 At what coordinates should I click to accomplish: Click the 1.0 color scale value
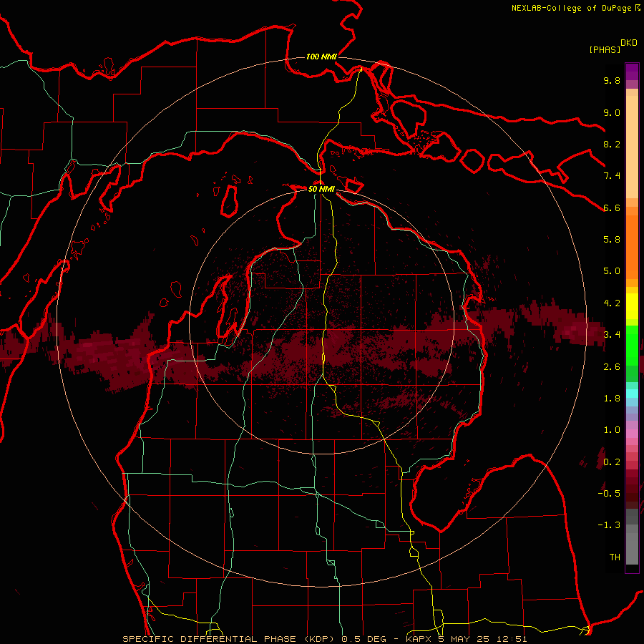tap(612, 430)
